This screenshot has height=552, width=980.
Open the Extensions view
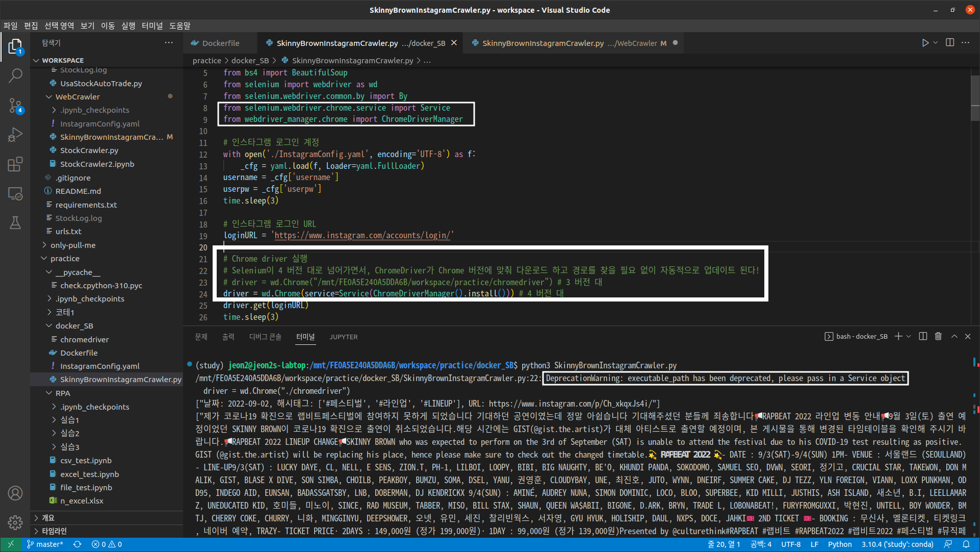(x=15, y=164)
